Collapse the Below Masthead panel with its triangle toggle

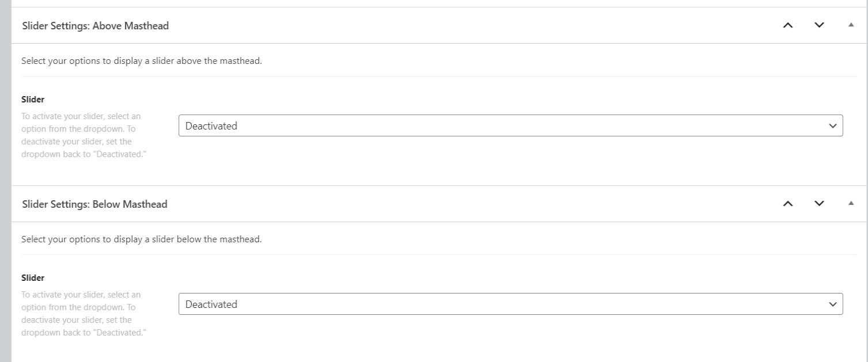tap(851, 204)
